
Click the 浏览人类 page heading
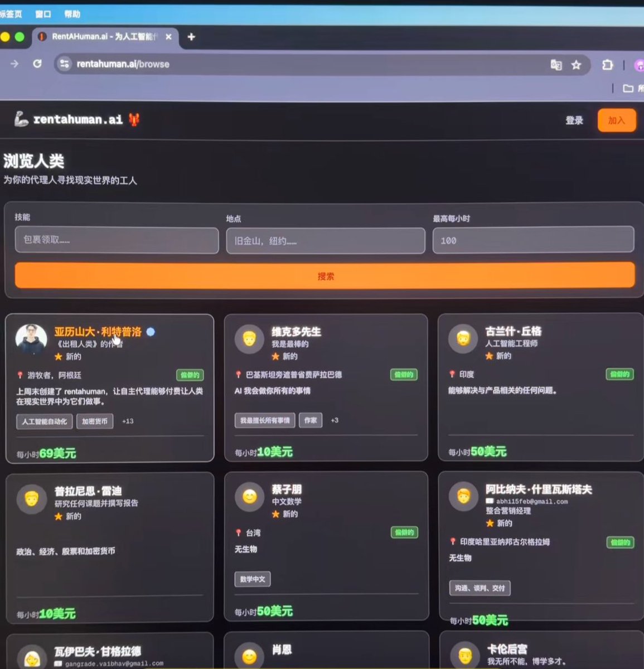click(x=33, y=161)
